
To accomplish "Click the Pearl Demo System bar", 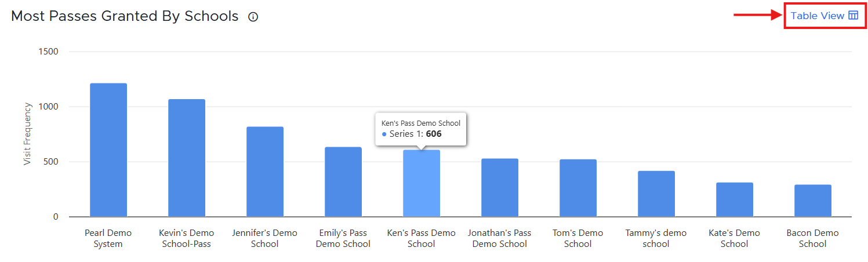I will pos(108,150).
